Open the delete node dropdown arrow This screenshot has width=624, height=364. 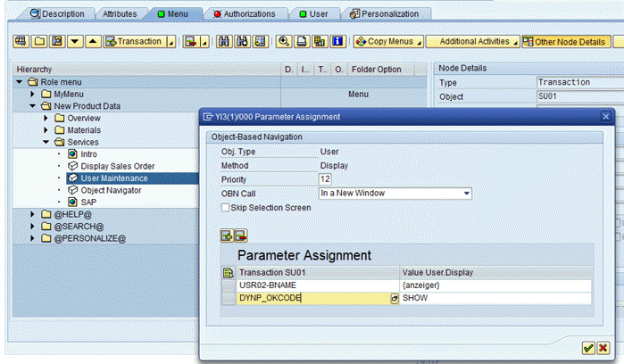tap(204, 41)
